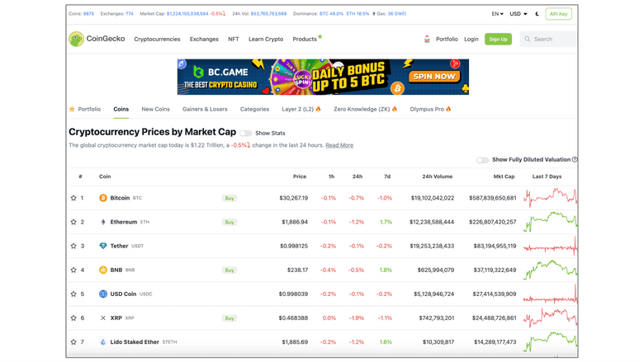This screenshot has width=644, height=362.
Task: Favorite Bitcoin with its star icon
Action: [x=73, y=198]
